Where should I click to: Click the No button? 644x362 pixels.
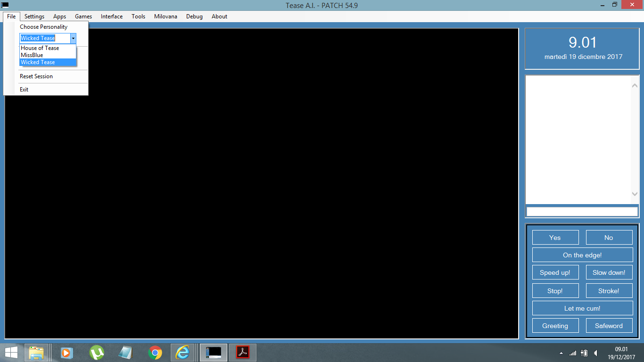[609, 238]
